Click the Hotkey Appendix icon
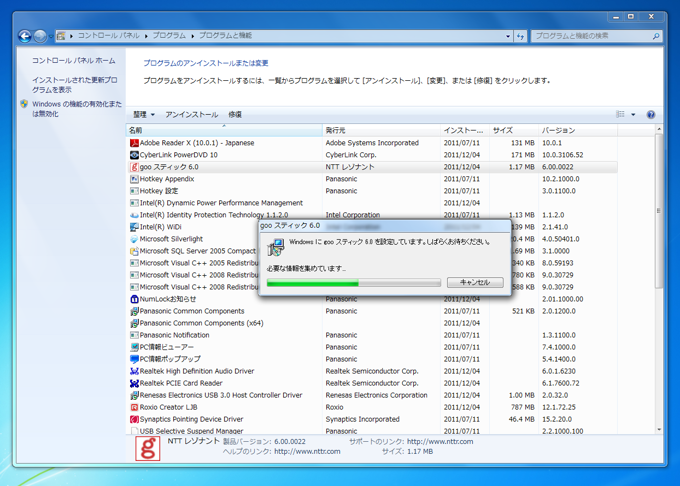680x486 pixels. [x=134, y=179]
